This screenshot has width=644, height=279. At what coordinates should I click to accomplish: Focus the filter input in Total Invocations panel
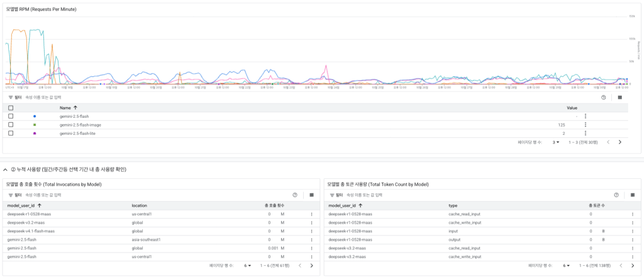click(x=42, y=195)
